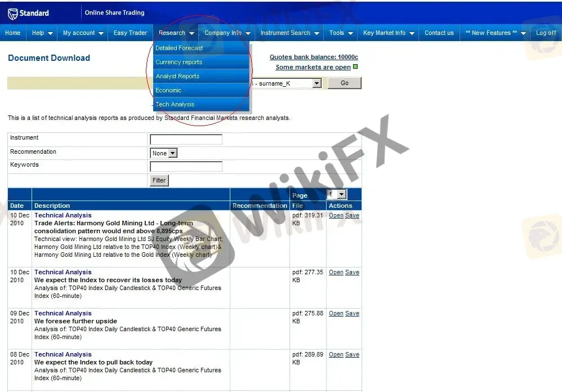The width and height of the screenshot is (562, 392).
Task: Click into the Instrument text field
Action: (186, 140)
